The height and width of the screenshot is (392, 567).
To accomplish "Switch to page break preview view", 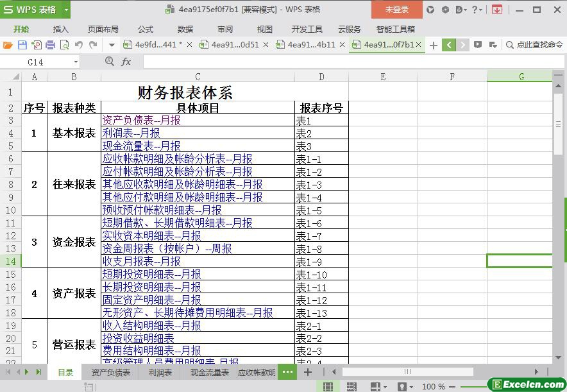I will (x=351, y=387).
